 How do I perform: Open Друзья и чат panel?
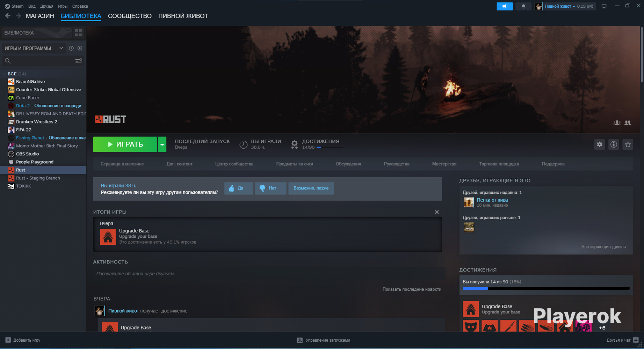tap(623, 340)
